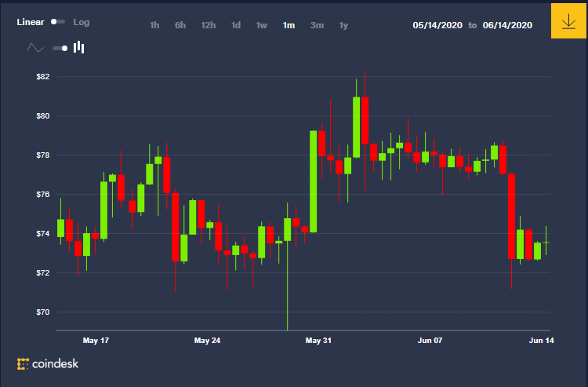Switch to the 1h time range

click(154, 25)
